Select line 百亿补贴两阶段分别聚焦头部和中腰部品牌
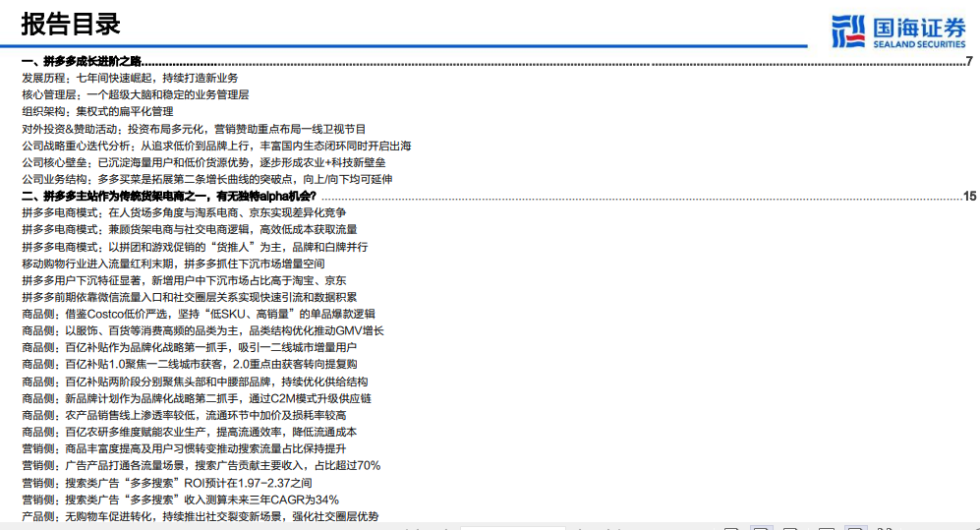This screenshot has width=980, height=530. [x=195, y=382]
